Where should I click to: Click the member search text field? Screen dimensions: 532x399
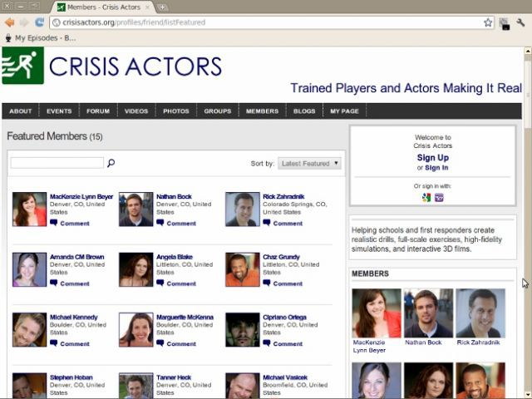tap(57, 163)
